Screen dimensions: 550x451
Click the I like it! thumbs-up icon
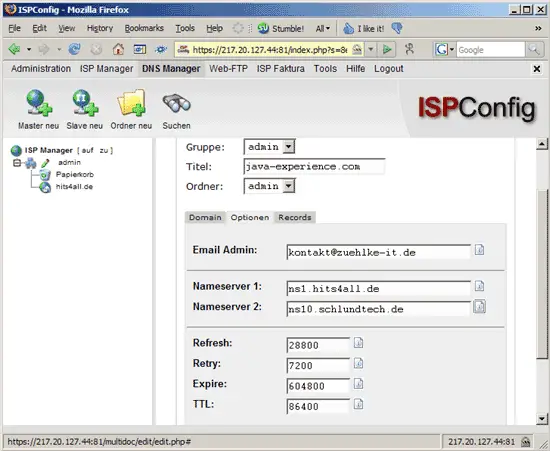point(348,28)
